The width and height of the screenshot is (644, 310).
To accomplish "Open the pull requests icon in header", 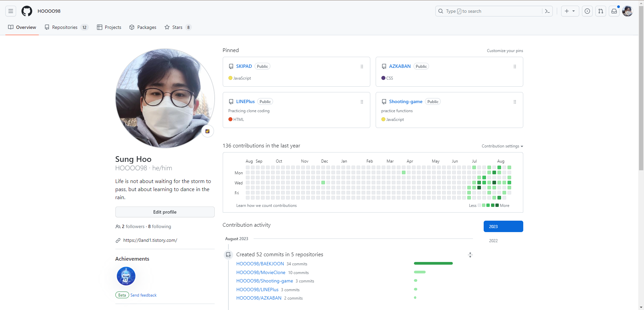I will tap(601, 11).
